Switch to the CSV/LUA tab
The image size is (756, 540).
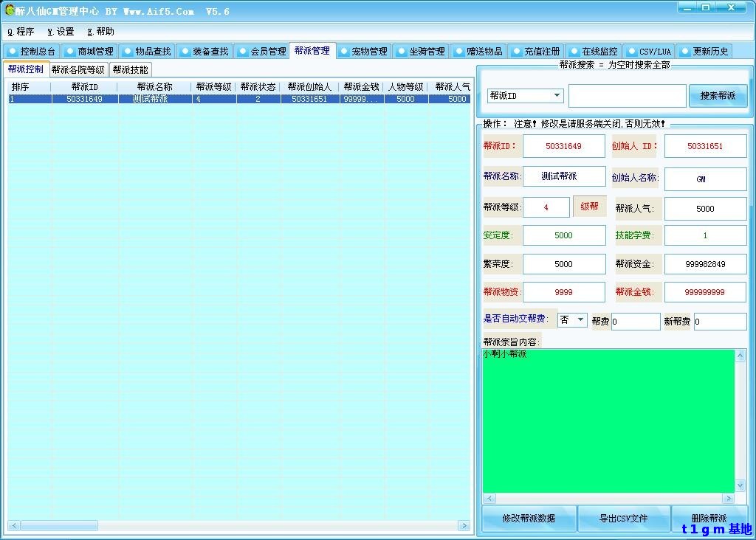coord(648,51)
